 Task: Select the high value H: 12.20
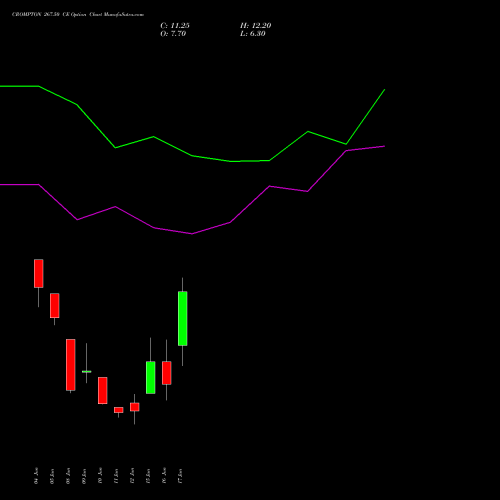coord(256,26)
